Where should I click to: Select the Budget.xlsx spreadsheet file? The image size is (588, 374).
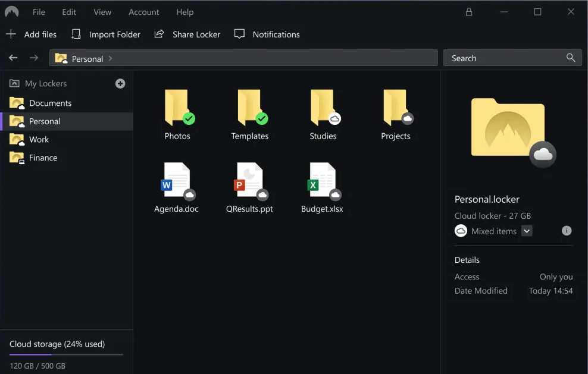[322, 181]
